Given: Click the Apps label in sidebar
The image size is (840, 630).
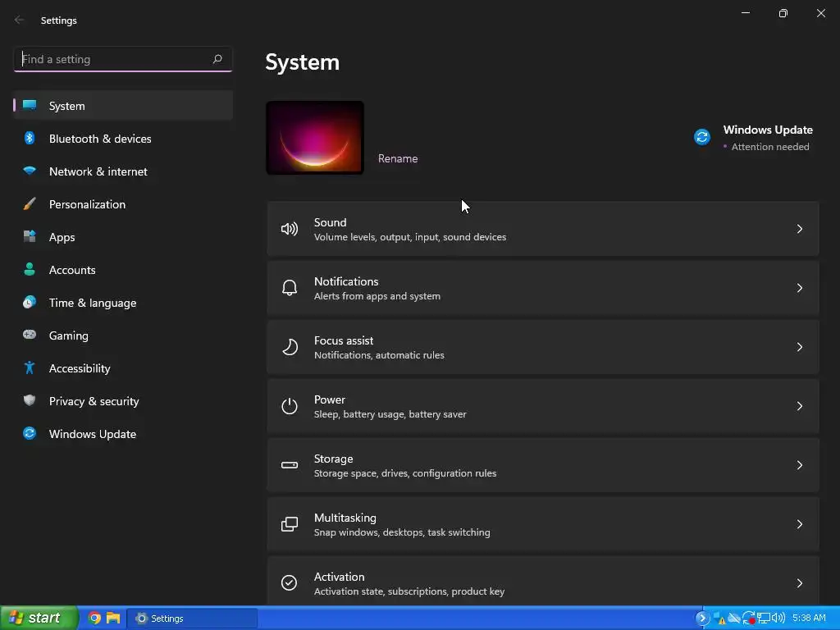Looking at the screenshot, I should click(62, 237).
